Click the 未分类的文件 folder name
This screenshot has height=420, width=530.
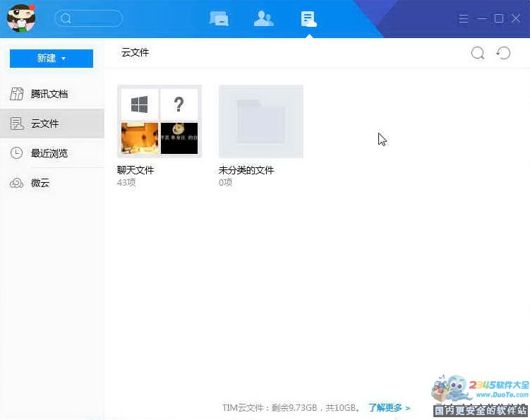coord(246,170)
